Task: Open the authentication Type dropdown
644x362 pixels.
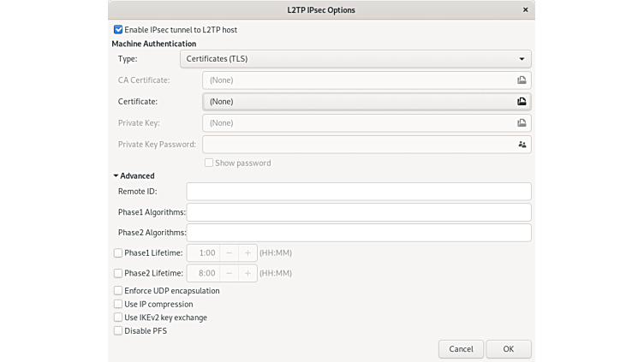Action: point(355,59)
